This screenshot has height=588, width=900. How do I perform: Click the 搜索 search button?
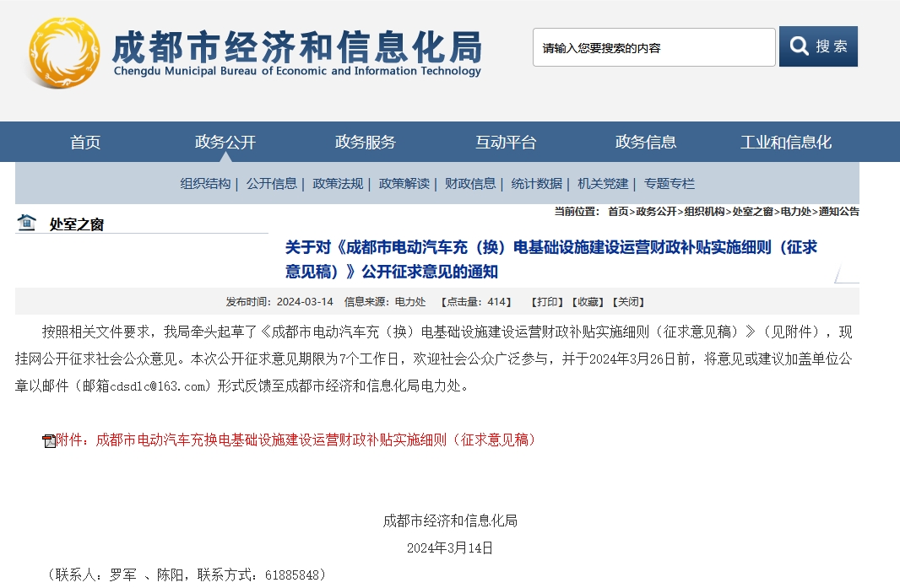(x=817, y=46)
